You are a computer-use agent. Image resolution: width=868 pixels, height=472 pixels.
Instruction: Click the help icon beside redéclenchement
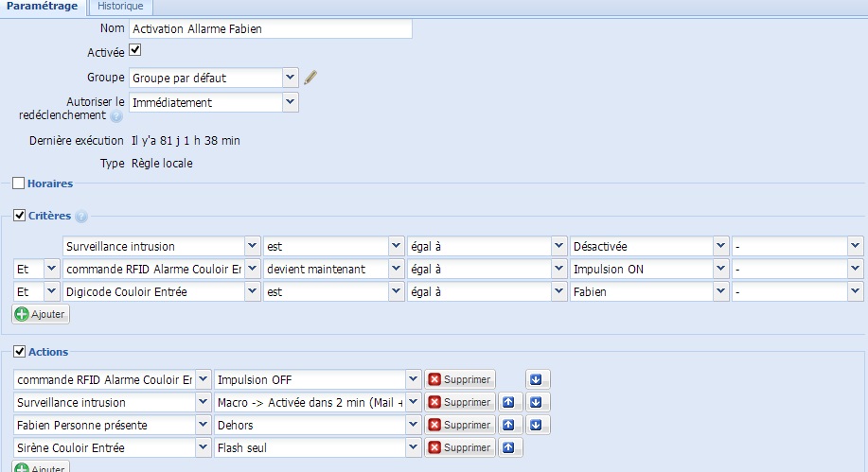click(115, 116)
